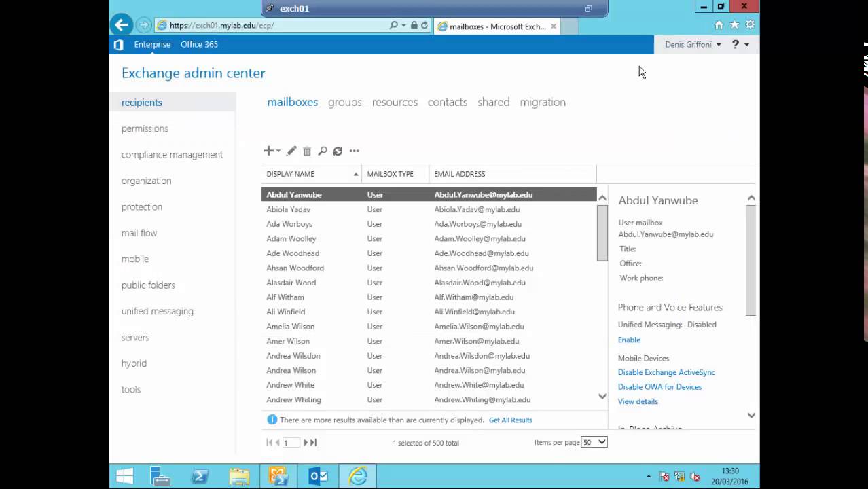Open the help question mark menu
The image size is (868, 489).
click(x=740, y=44)
